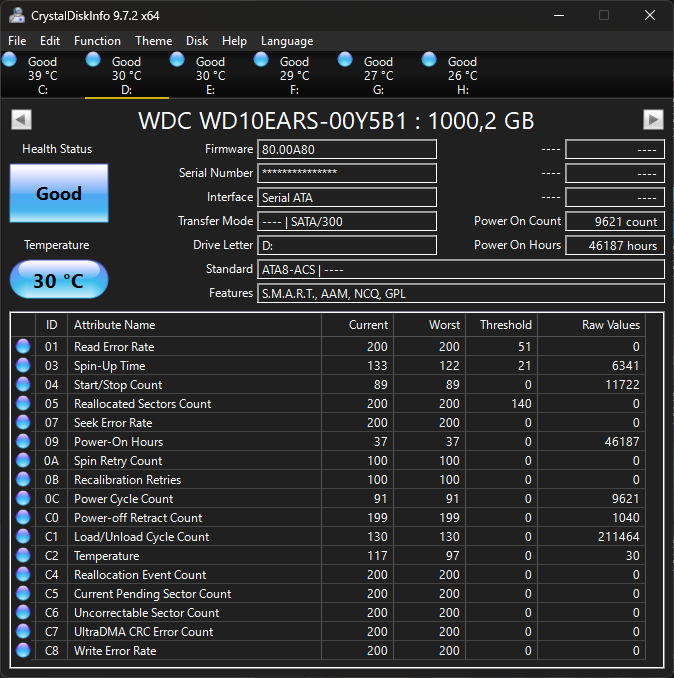Click the Raw Values column header
674x678 pixels.
591,325
